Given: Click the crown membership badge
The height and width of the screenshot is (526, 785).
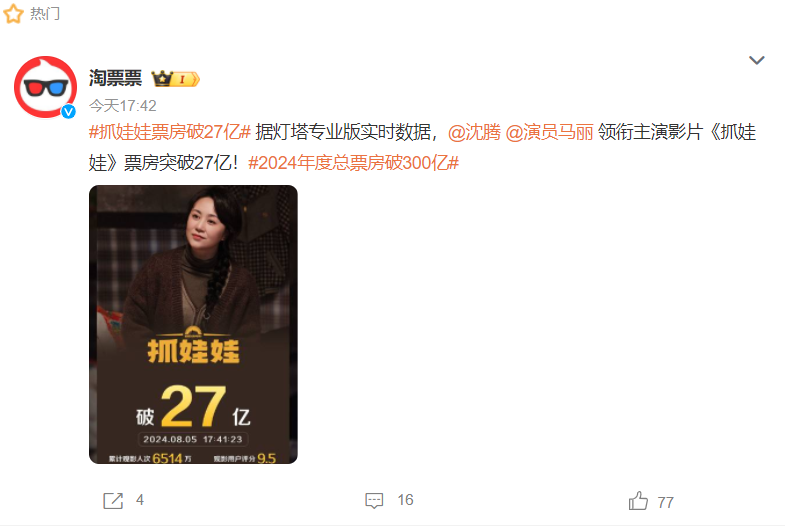Looking at the screenshot, I should (x=175, y=79).
